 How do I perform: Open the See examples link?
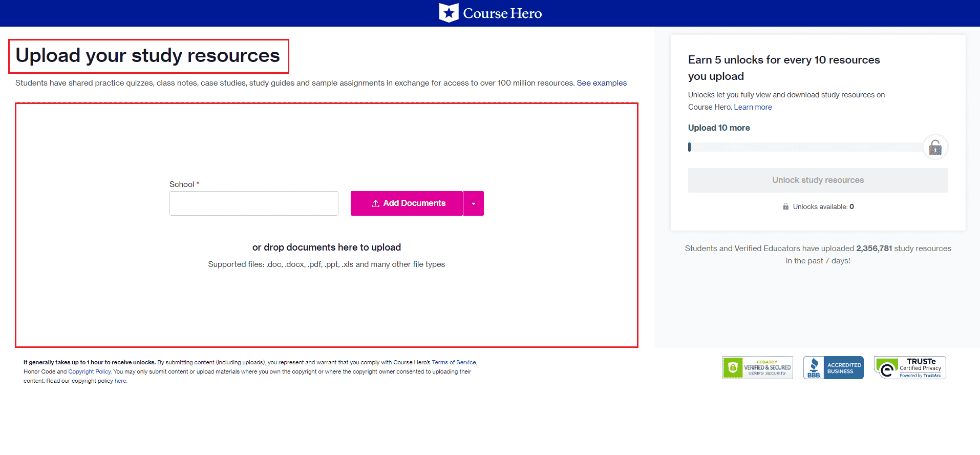coord(602,83)
